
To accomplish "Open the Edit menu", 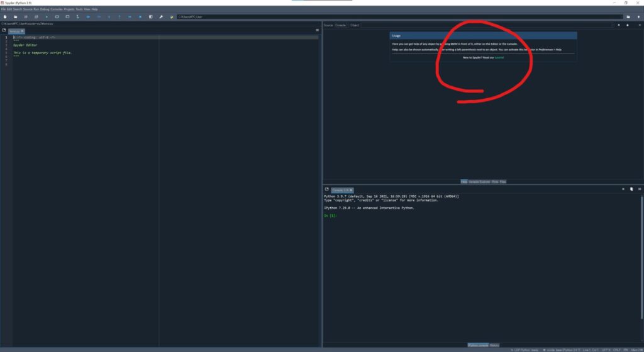I will click(x=9, y=9).
